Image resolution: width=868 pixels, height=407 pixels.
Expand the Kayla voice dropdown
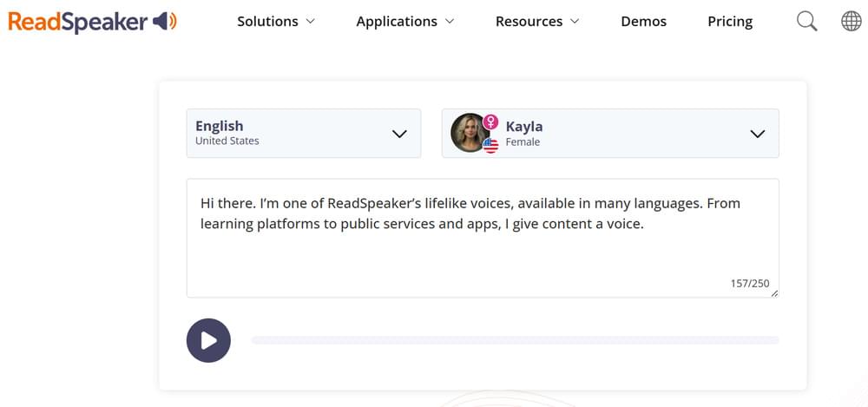tap(610, 134)
